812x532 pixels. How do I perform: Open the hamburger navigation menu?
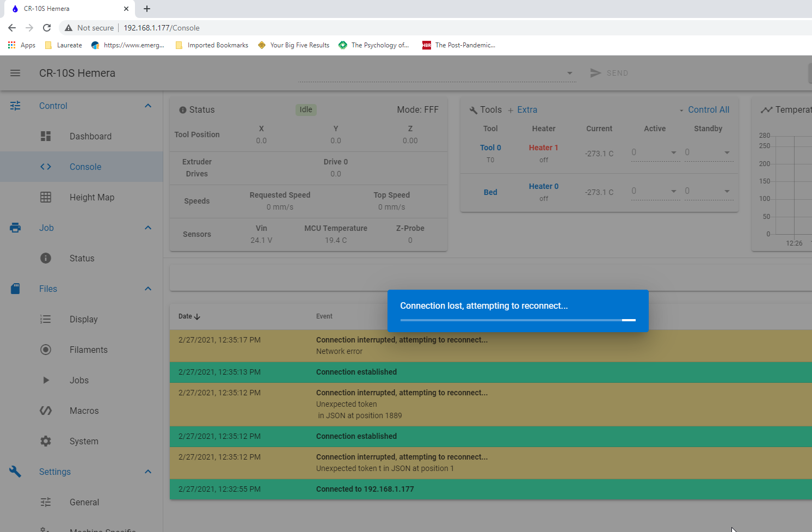pyautogui.click(x=15, y=73)
